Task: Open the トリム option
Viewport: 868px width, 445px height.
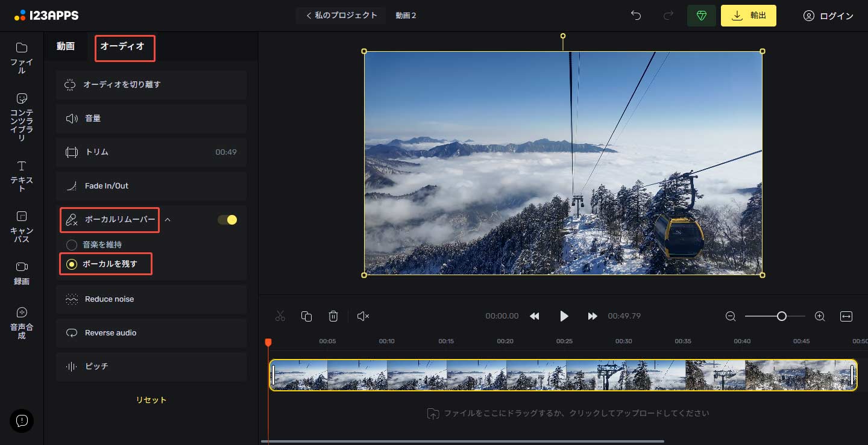Action: click(x=151, y=152)
